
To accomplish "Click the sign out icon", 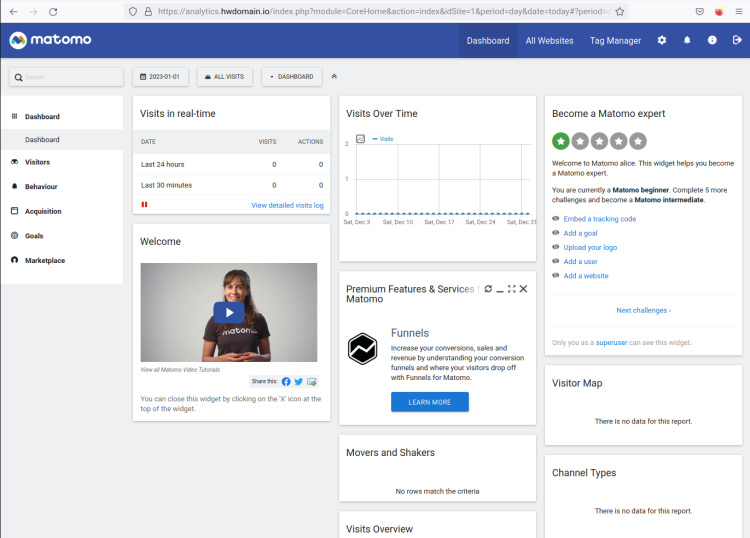I will click(737, 40).
